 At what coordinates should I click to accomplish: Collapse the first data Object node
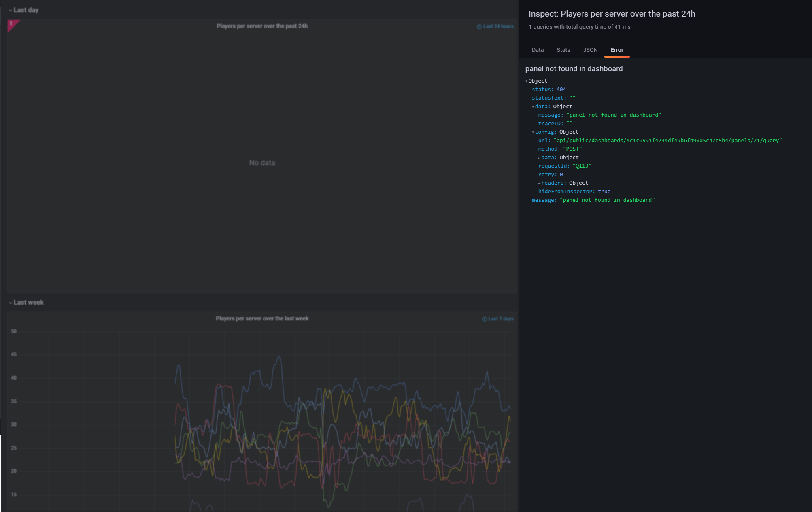click(x=534, y=106)
